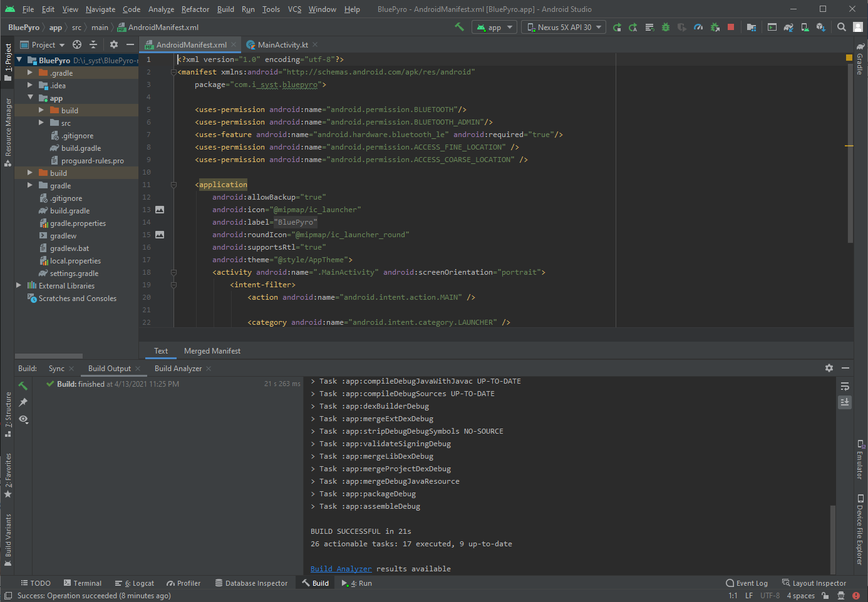Click the ic_launcher image gutter icon on line 13

pyautogui.click(x=160, y=210)
